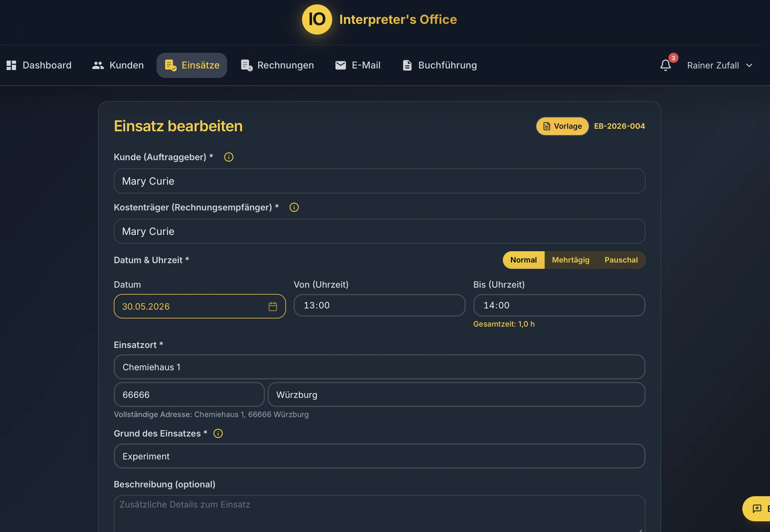This screenshot has height=532, width=770.
Task: Open the calendar picker in Datum field
Action: tap(273, 306)
